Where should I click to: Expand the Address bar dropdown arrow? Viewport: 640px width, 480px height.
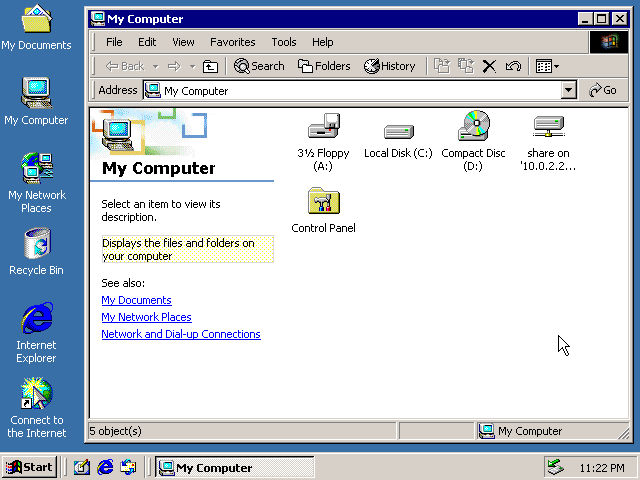(x=568, y=90)
